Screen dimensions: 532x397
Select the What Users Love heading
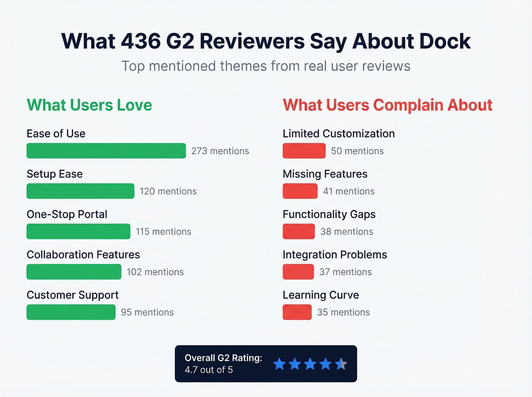89,105
